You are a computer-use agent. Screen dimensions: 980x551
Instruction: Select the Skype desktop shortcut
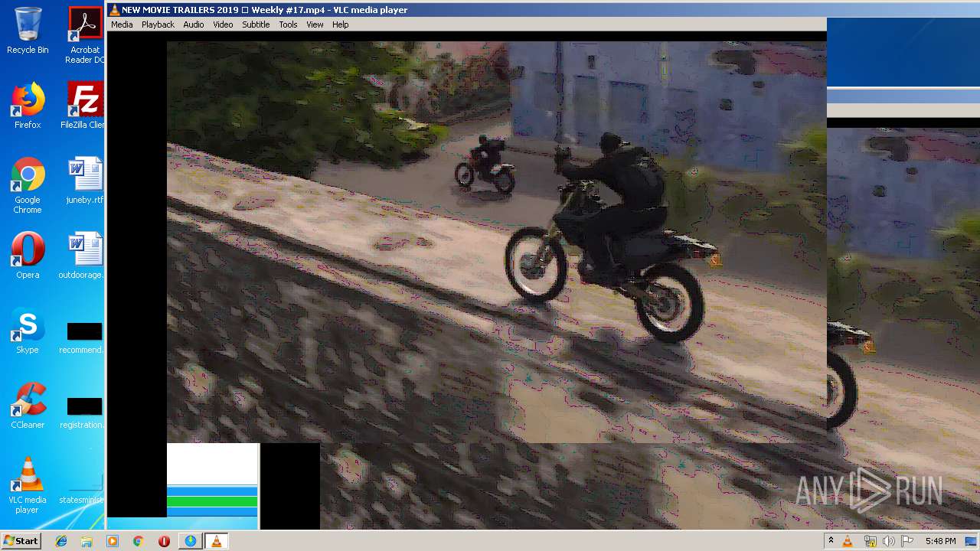[x=28, y=331]
